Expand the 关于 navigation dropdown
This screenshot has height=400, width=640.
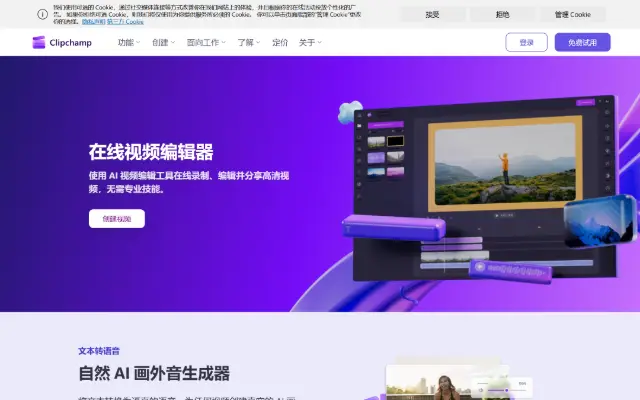pyautogui.click(x=310, y=42)
